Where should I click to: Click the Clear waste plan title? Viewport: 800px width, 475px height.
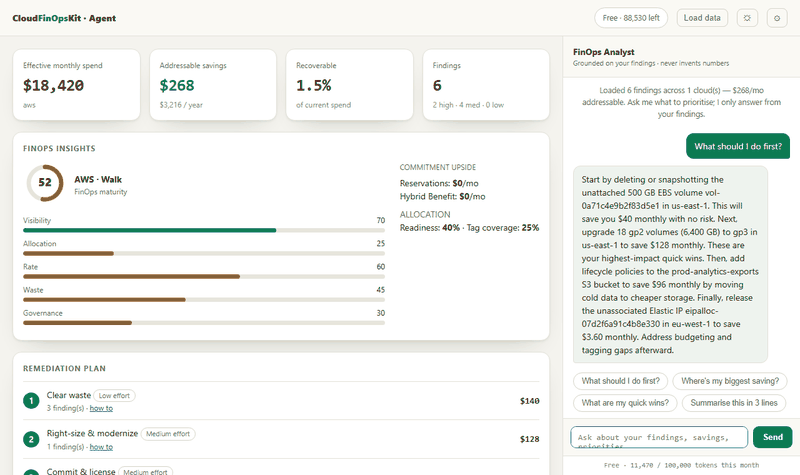tap(69, 395)
